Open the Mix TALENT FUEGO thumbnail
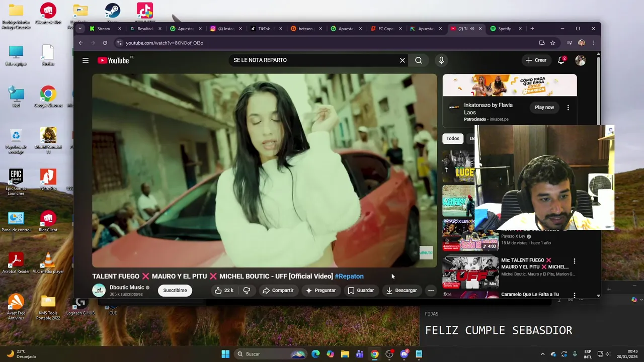The height and width of the screenshot is (362, 644). (470, 272)
